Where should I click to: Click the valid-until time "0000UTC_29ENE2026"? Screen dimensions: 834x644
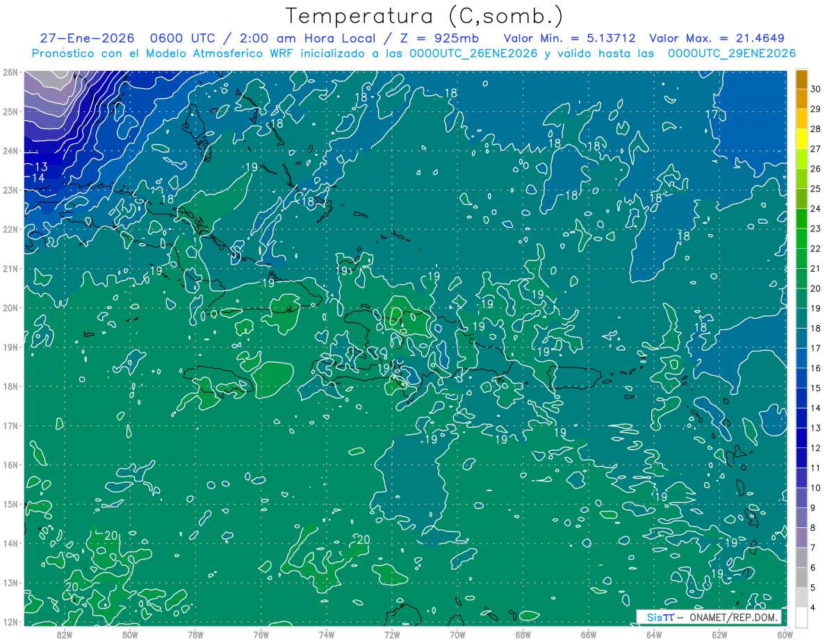(732, 53)
